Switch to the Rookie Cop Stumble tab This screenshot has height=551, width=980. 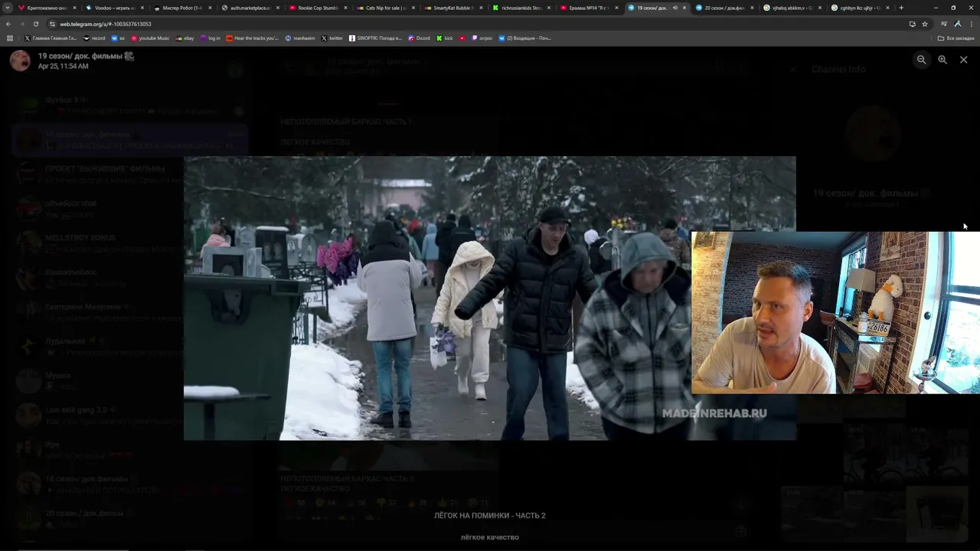tap(318, 8)
